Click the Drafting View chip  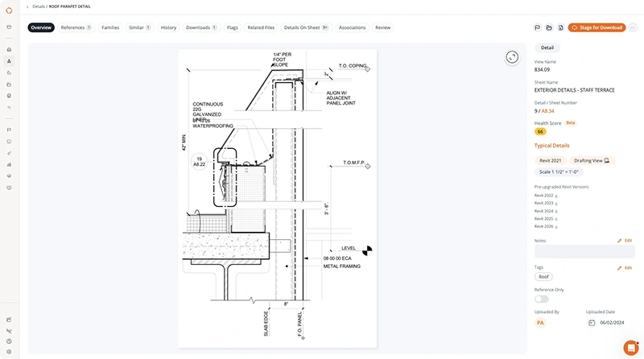pyautogui.click(x=592, y=161)
